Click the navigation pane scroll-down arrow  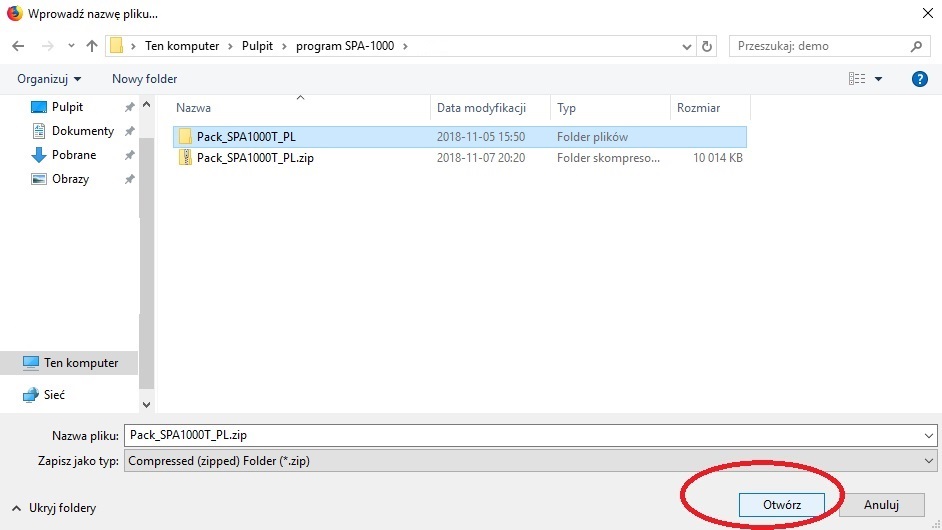tap(147, 404)
